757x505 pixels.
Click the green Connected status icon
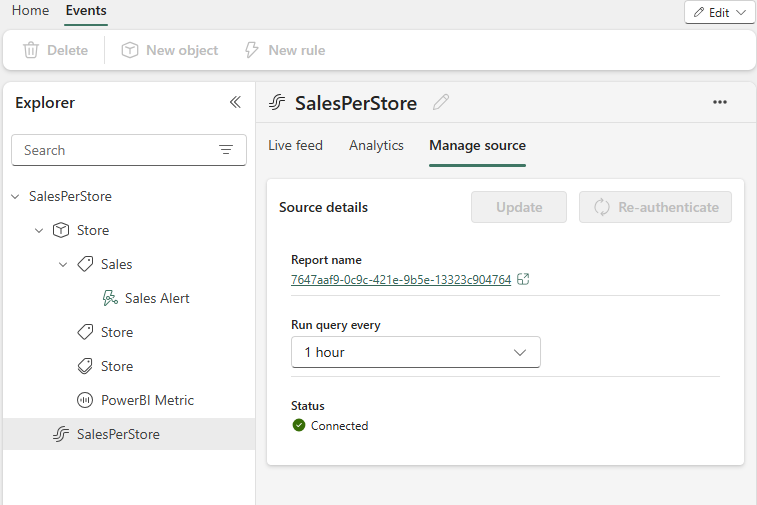(299, 425)
